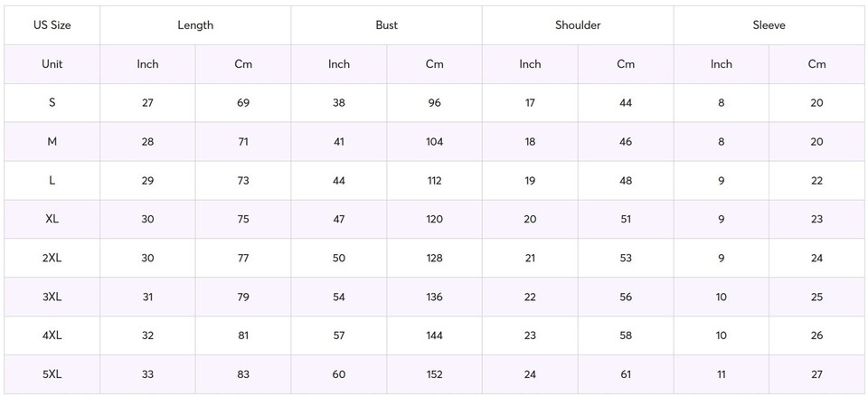Select the 4XL size row label

pos(52,336)
